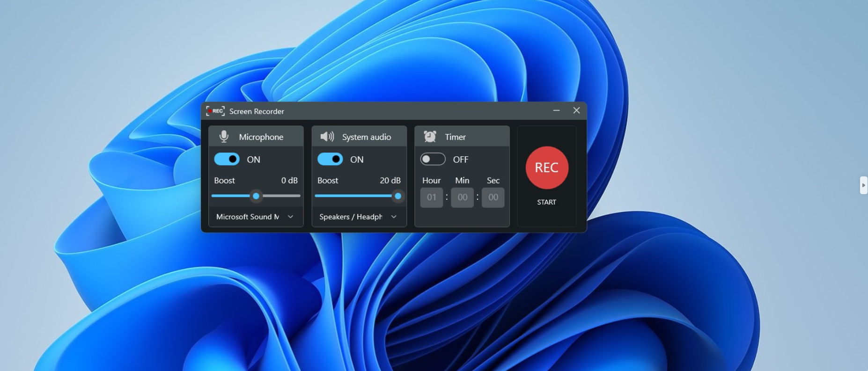Click the microphone icon in Microphone header
Viewport: 868px width, 371px height.
point(224,137)
